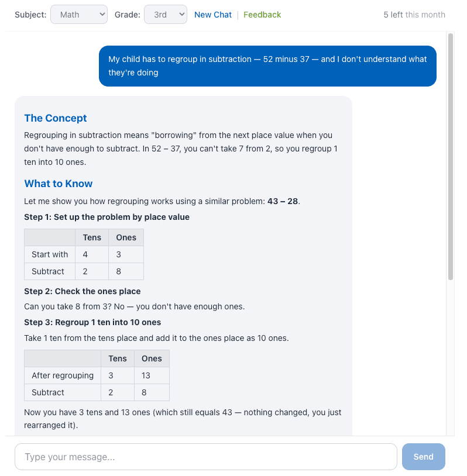Click the 'After regrouping' table row label
This screenshot has width=467, height=476.
pyautogui.click(x=63, y=375)
